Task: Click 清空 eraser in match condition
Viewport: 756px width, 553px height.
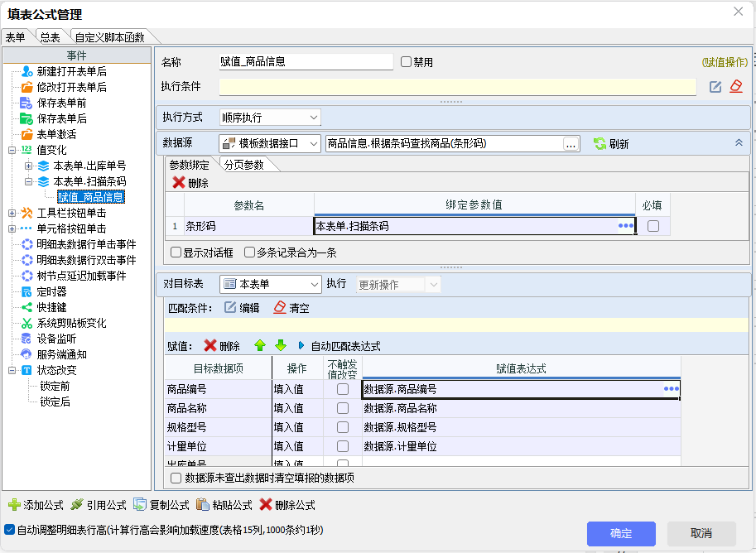Action: [280, 307]
